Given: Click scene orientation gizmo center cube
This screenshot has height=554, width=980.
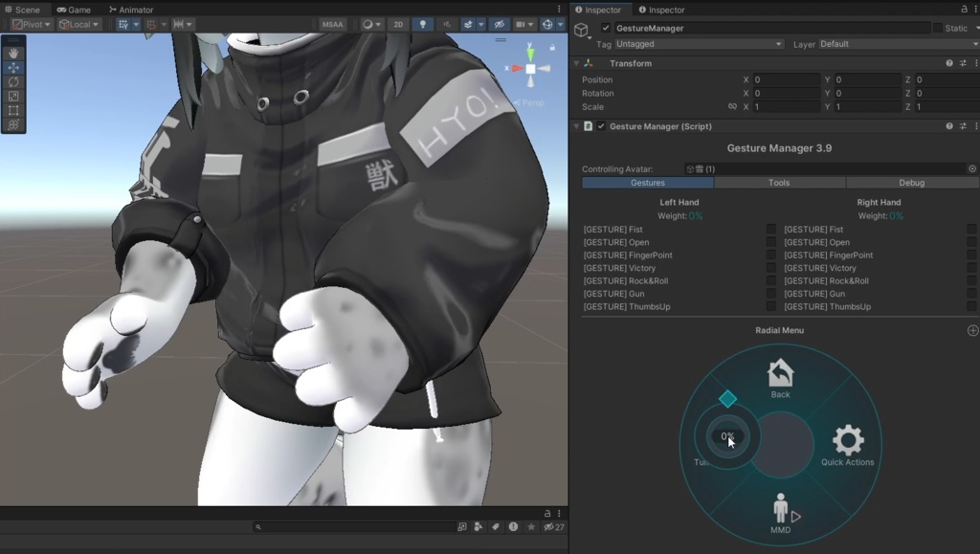Looking at the screenshot, I should point(530,69).
